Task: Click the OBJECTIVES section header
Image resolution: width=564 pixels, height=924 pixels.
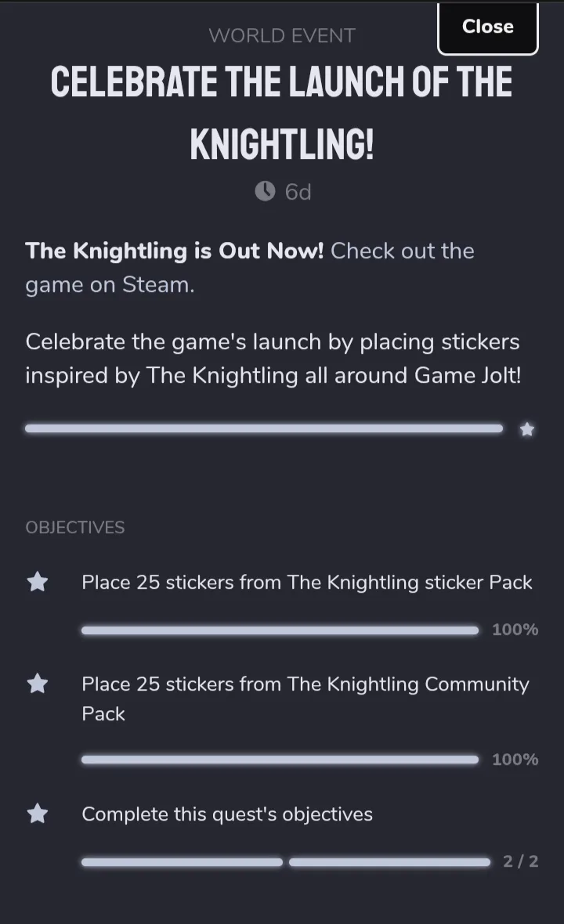Action: [75, 528]
